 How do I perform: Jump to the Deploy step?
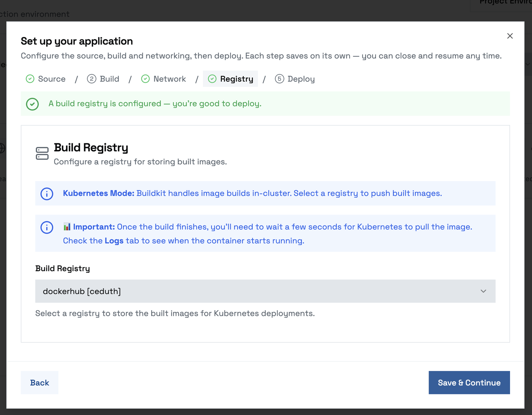tap(295, 79)
